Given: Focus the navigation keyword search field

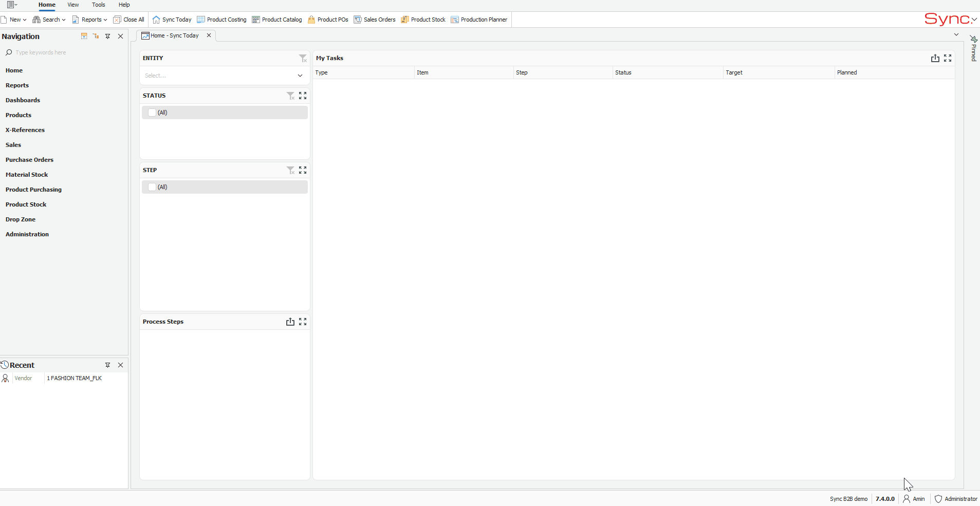Looking at the screenshot, I should click(x=64, y=52).
